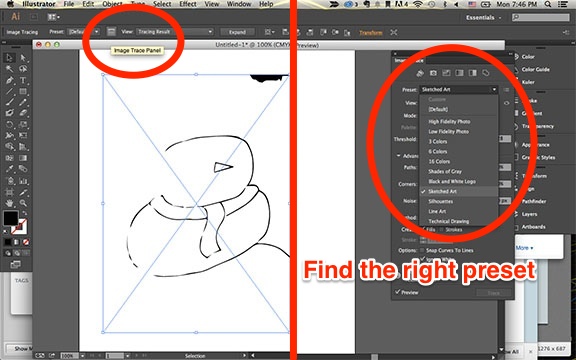Choose Low Fidelity Photo preset
Viewport: 576px width, 360px height.
(x=448, y=132)
